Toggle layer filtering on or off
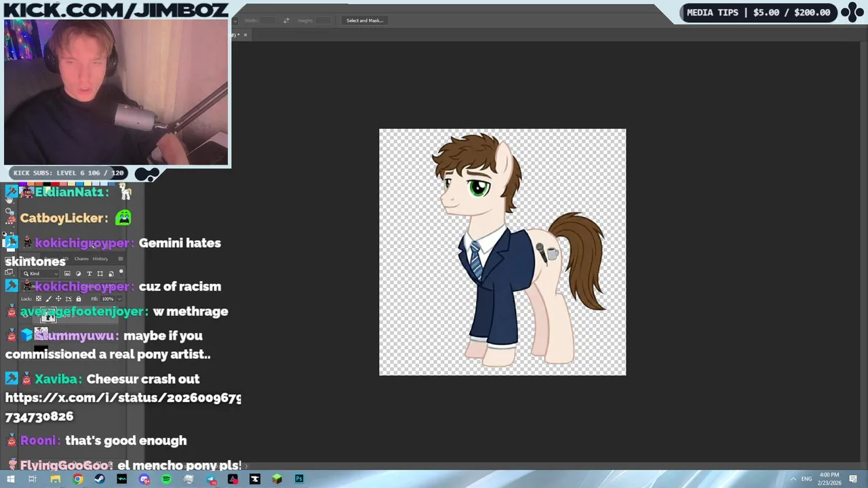Image resolution: width=868 pixels, height=488 pixels. coord(121,273)
